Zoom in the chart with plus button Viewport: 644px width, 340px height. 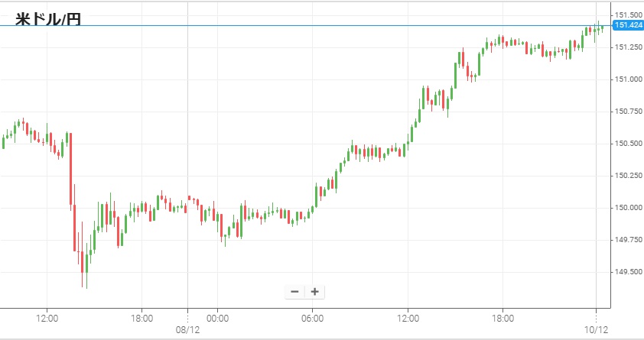tap(314, 292)
